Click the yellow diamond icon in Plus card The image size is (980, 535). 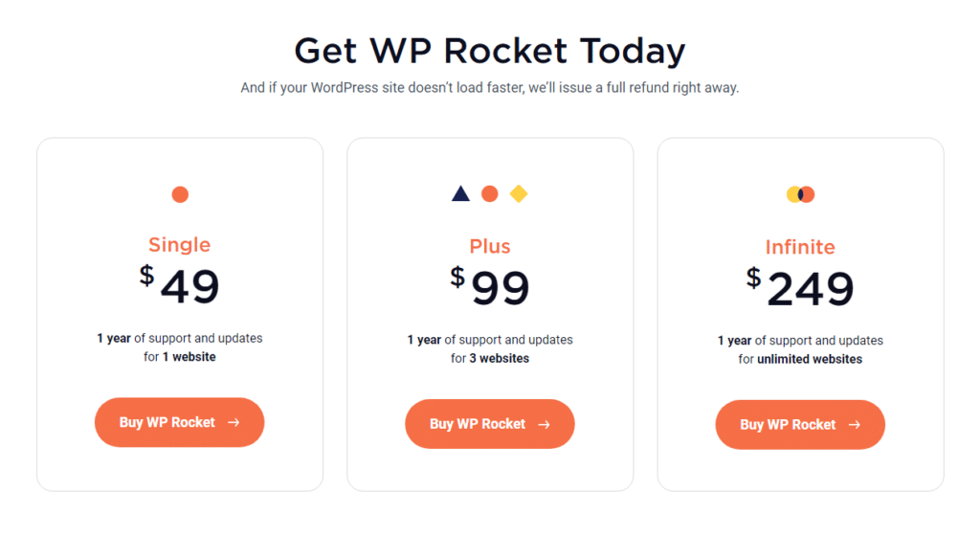coord(519,194)
